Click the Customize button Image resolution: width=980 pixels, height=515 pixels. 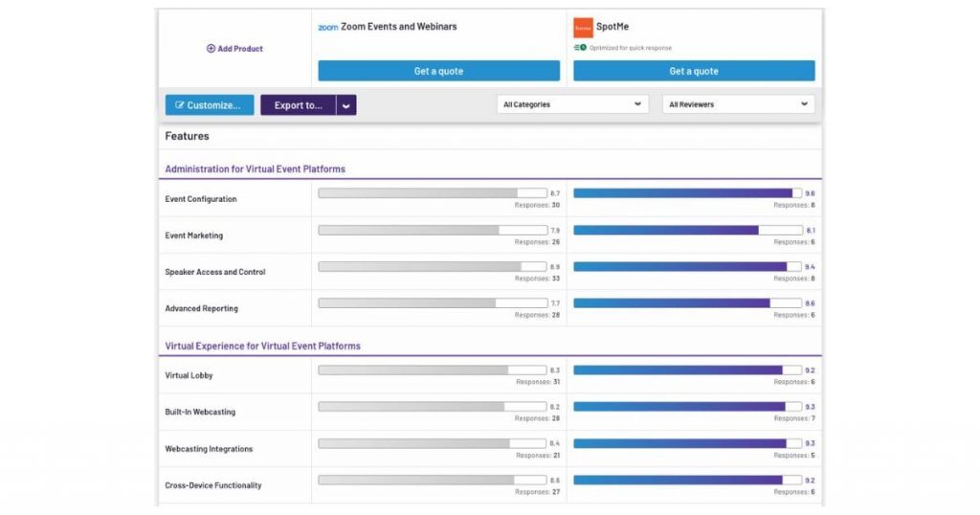coord(209,105)
